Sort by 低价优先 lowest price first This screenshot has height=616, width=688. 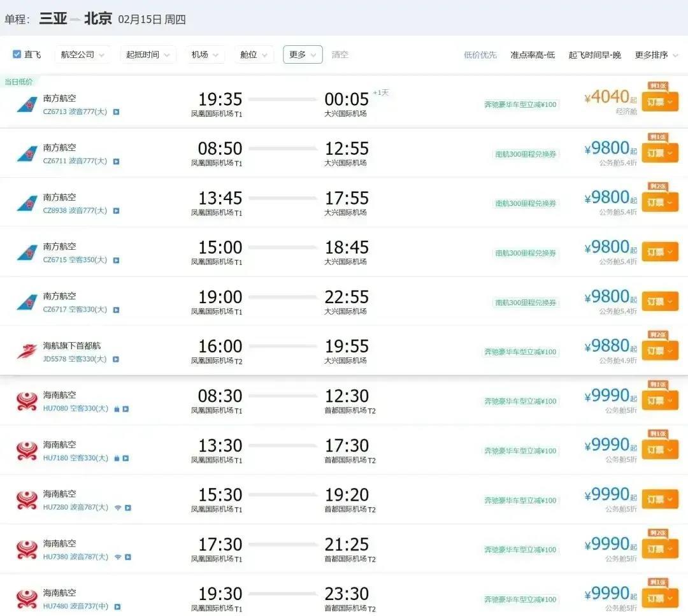click(x=480, y=55)
